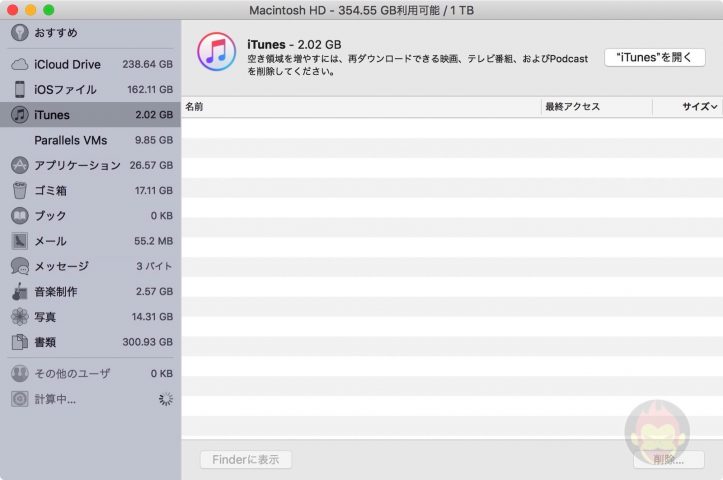Click the large iTunes app icon in header
Viewport: 723px width, 480px height.
[x=216, y=51]
